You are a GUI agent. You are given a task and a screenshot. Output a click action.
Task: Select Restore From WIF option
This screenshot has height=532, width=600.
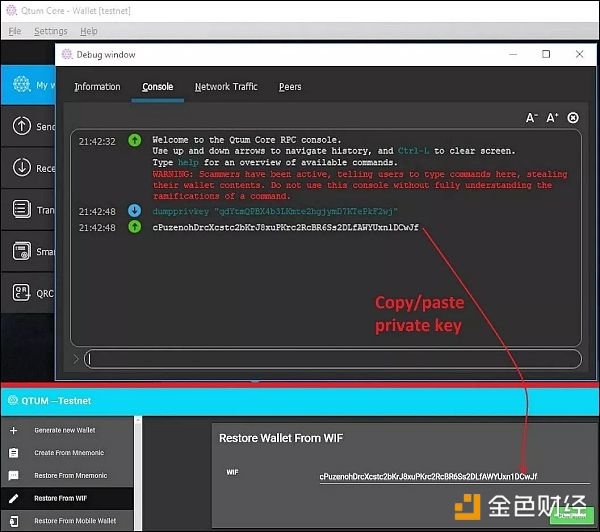pos(60,498)
